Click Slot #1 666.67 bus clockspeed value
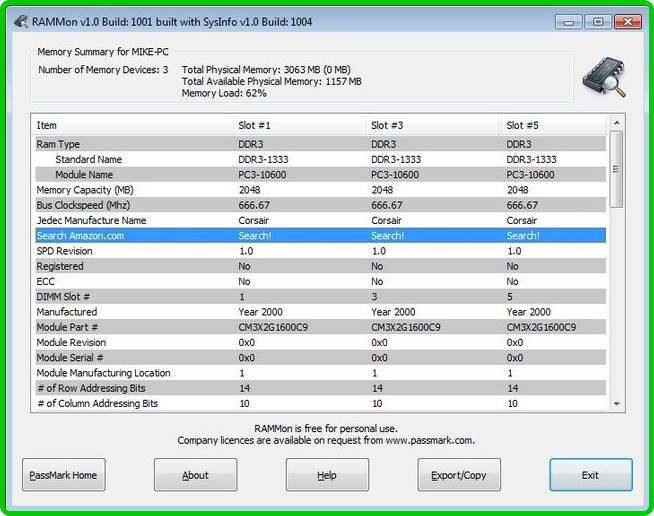The width and height of the screenshot is (654, 516). [254, 205]
